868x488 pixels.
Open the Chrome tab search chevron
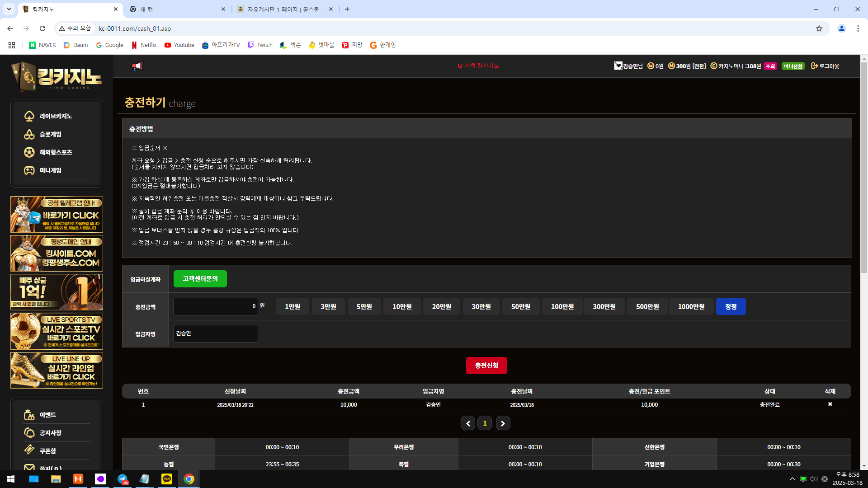pyautogui.click(x=9, y=9)
